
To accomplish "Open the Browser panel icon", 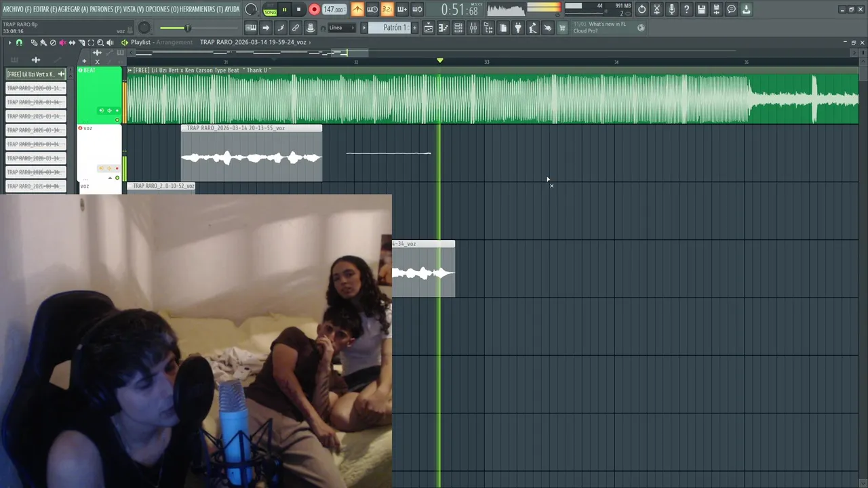I will click(488, 28).
